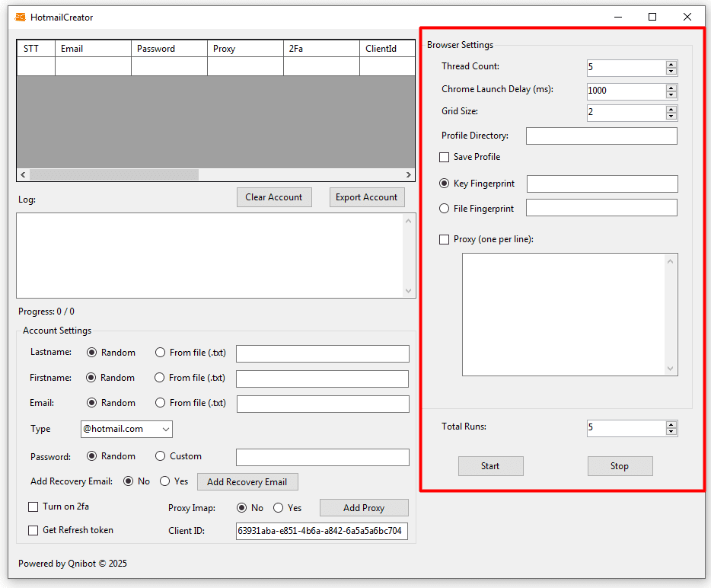Click the Proxy column header

pyautogui.click(x=246, y=49)
